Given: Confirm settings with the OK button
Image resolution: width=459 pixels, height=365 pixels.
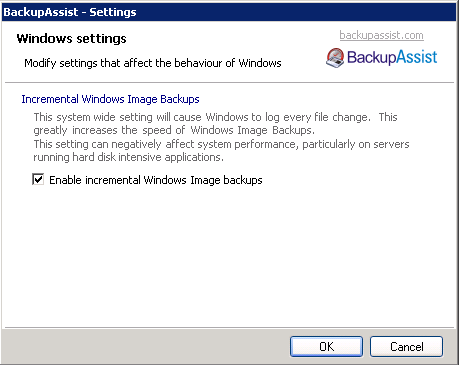Looking at the screenshot, I should pyautogui.click(x=326, y=347).
